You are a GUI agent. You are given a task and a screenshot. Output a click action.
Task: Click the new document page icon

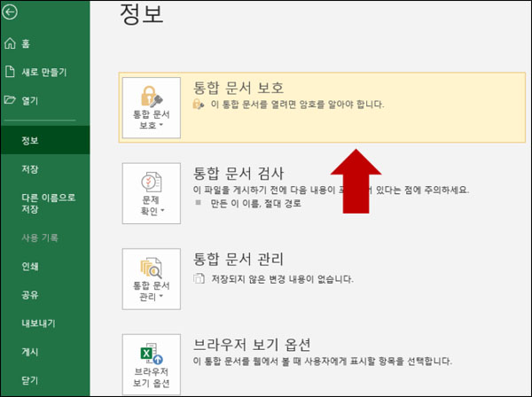click(10, 72)
